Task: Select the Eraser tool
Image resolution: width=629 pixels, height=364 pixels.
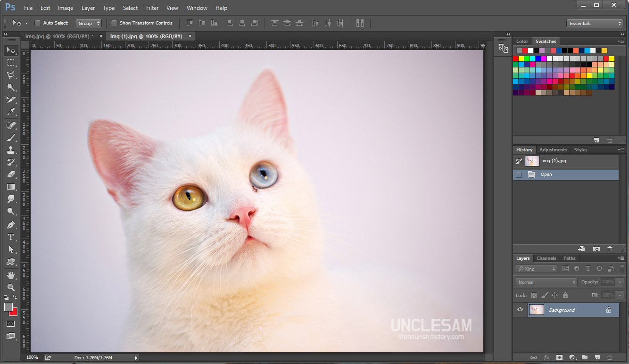Action: coord(10,174)
